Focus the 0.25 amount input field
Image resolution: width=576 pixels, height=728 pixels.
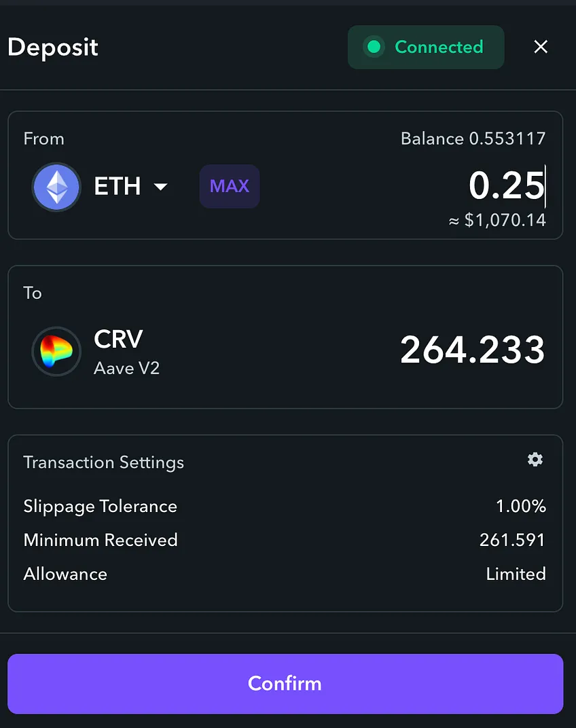pos(507,185)
